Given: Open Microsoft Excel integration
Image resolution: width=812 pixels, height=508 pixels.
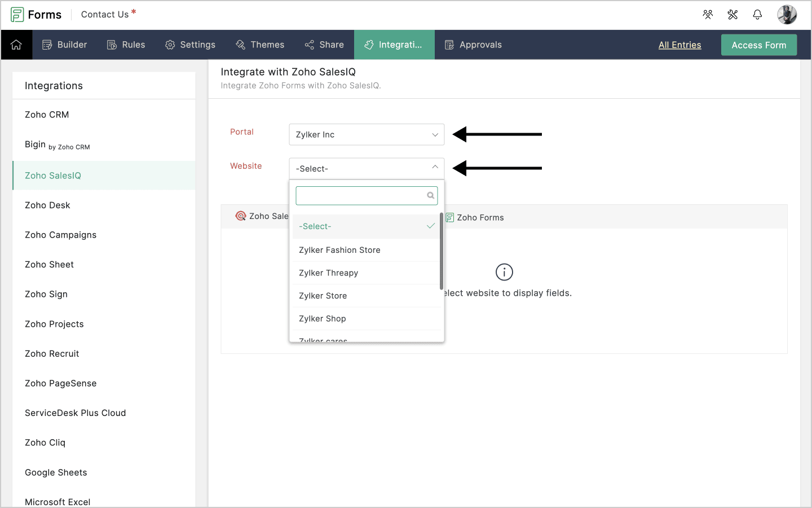Looking at the screenshot, I should [104, 502].
